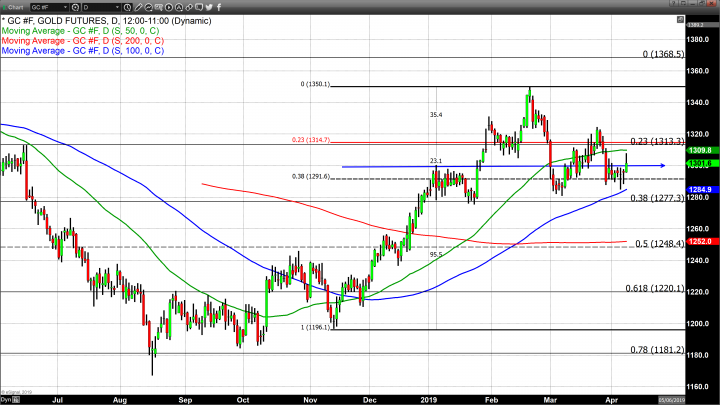720x405 pixels.
Task: Click the blue 1284.9 price tag
Action: click(x=702, y=190)
